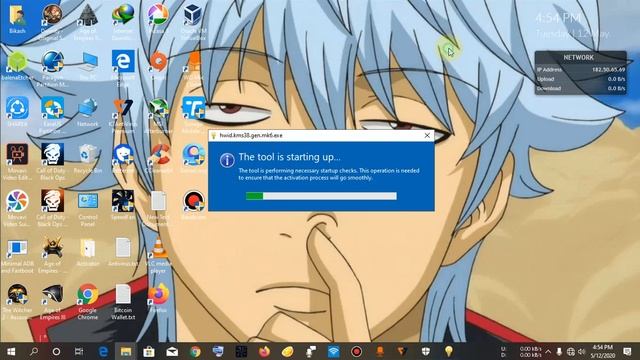Open Movavi Video Editor shortcut
This screenshot has width=640, height=360.
(17, 161)
